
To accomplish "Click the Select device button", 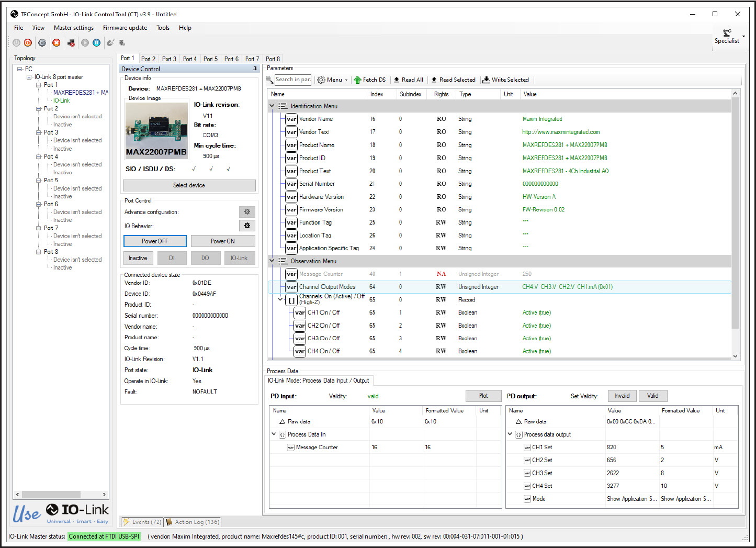I will pyautogui.click(x=189, y=185).
